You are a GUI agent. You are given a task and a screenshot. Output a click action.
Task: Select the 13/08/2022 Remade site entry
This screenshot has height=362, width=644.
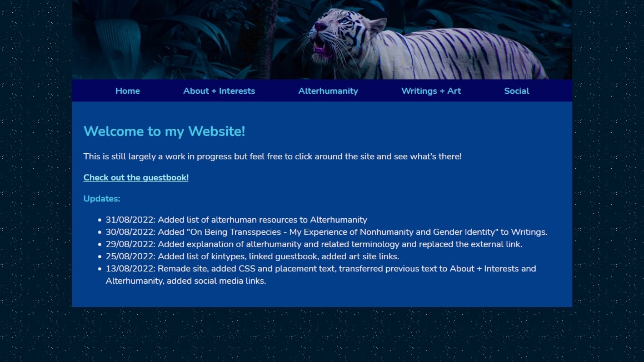pyautogui.click(x=321, y=269)
